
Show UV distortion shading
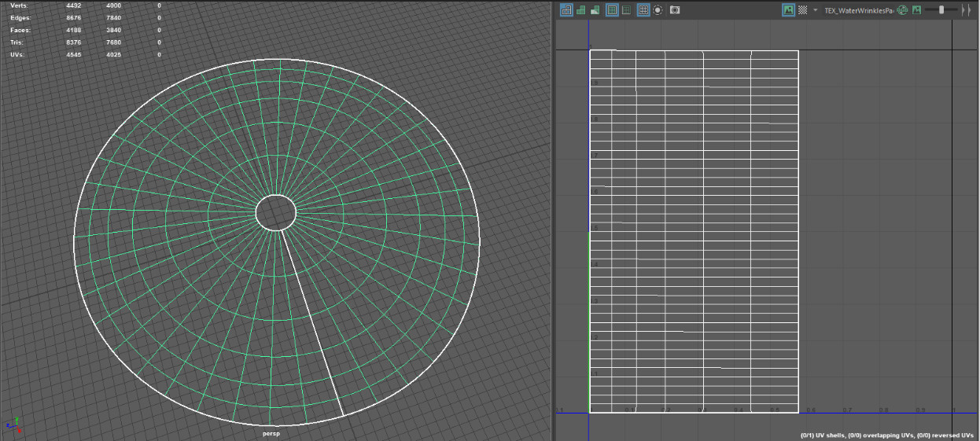[x=595, y=10]
